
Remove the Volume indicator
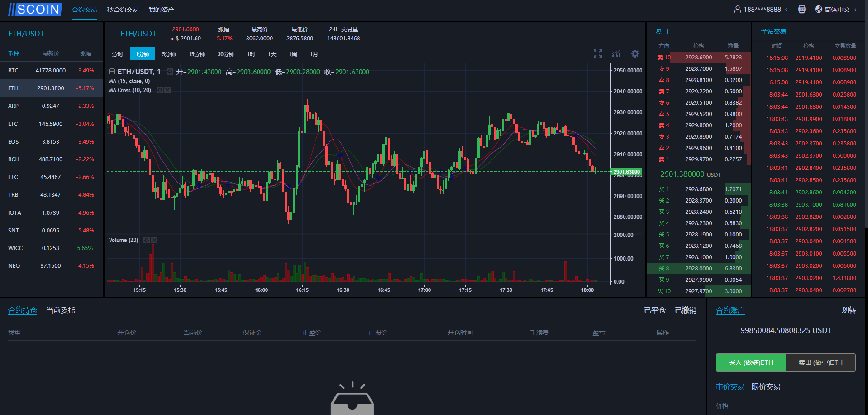click(x=154, y=240)
